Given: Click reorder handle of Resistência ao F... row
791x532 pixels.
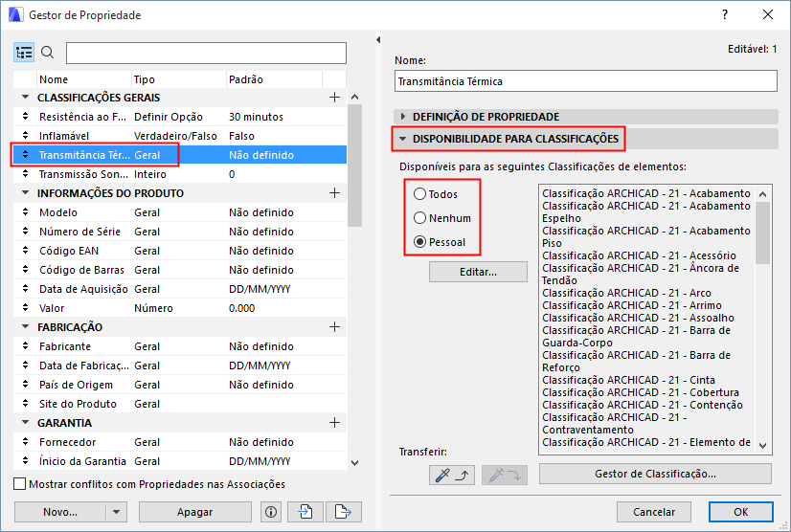Looking at the screenshot, I should tap(25, 117).
